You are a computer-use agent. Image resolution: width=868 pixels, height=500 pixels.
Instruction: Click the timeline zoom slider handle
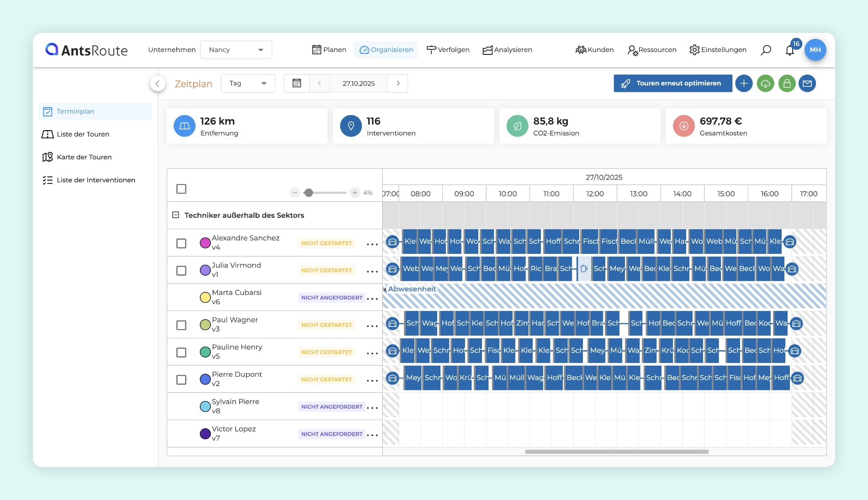[x=309, y=193]
